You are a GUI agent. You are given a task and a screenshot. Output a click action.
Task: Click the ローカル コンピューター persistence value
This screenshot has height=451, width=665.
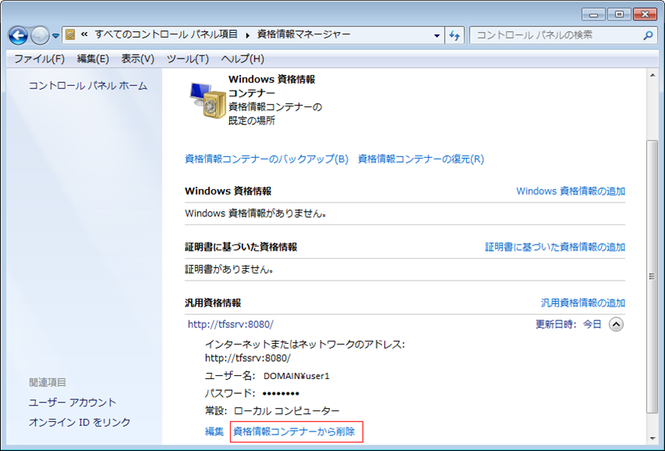click(287, 411)
